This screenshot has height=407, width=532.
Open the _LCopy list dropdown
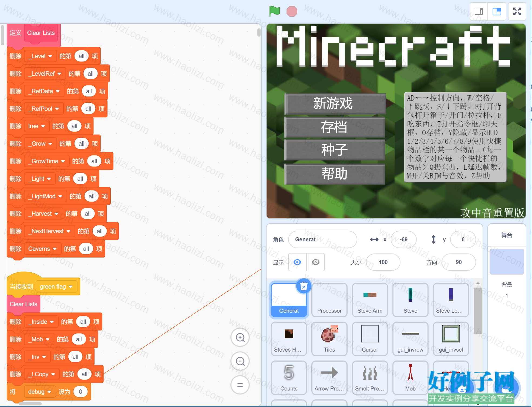coord(42,374)
